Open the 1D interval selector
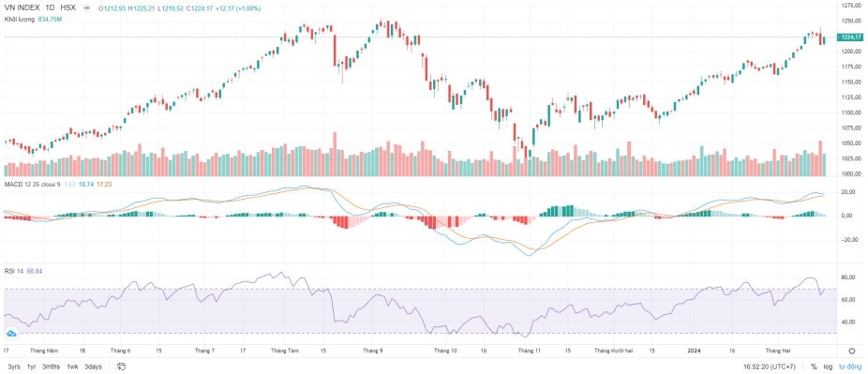 50,8
